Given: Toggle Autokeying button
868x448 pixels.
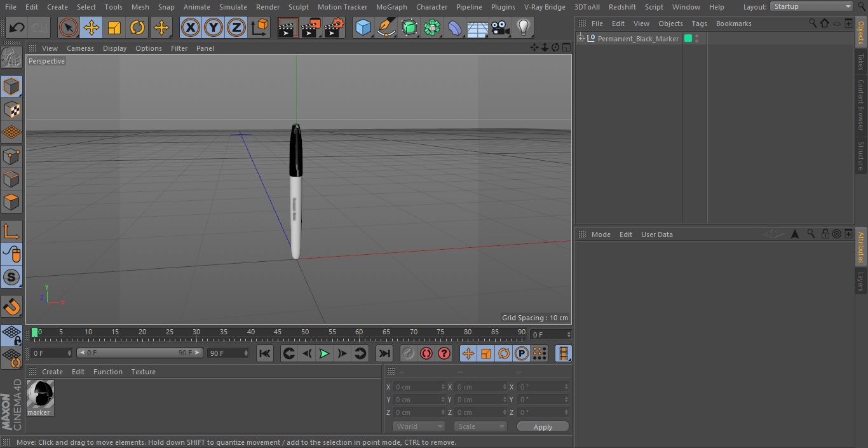Looking at the screenshot, I should 426,353.
